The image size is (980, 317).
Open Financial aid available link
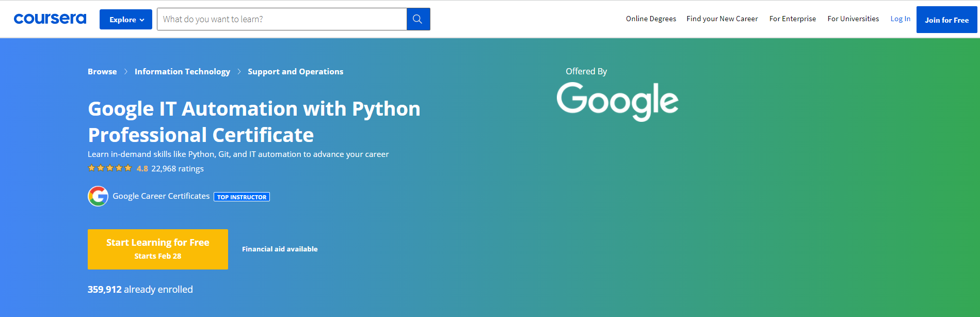coord(280,249)
